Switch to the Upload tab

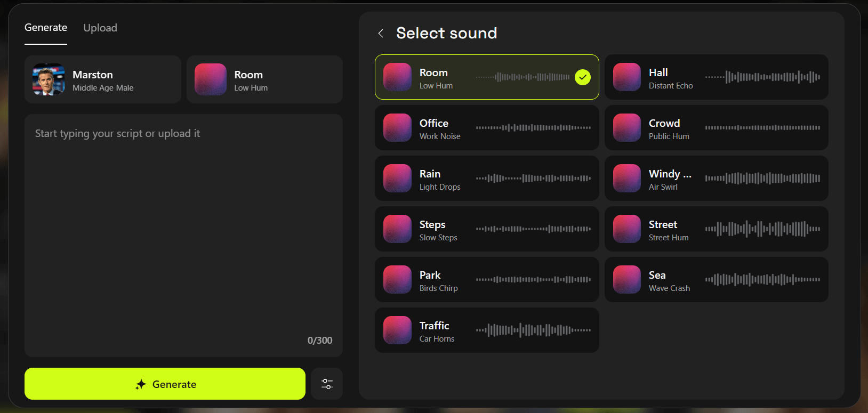[100, 28]
